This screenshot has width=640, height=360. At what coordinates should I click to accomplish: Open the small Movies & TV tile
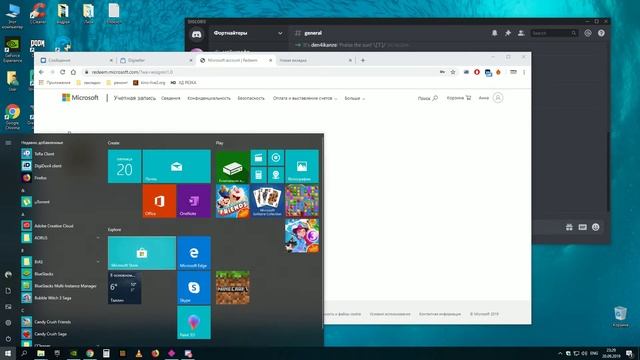click(258, 158)
